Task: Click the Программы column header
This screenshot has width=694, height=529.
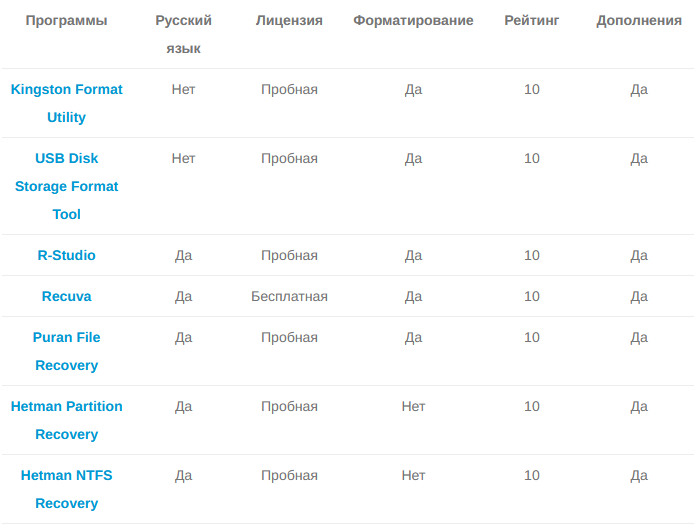Action: (x=66, y=20)
